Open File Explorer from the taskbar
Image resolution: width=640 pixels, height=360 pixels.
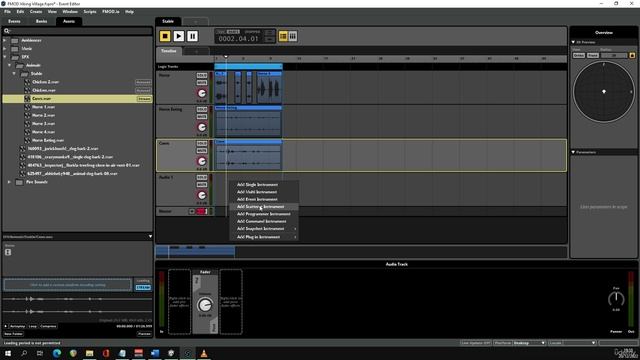coord(89,353)
